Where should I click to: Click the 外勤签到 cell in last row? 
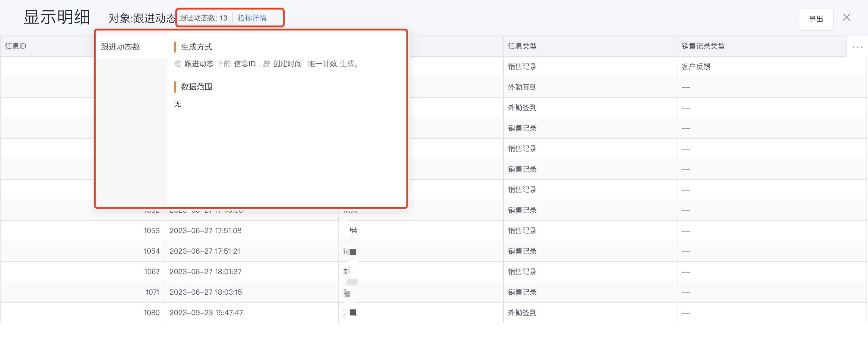click(x=522, y=312)
